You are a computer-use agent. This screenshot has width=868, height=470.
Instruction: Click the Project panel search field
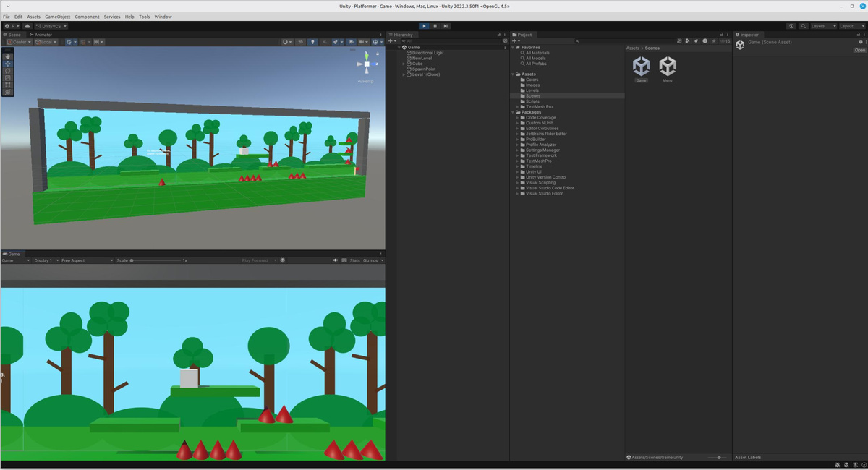tap(626, 41)
